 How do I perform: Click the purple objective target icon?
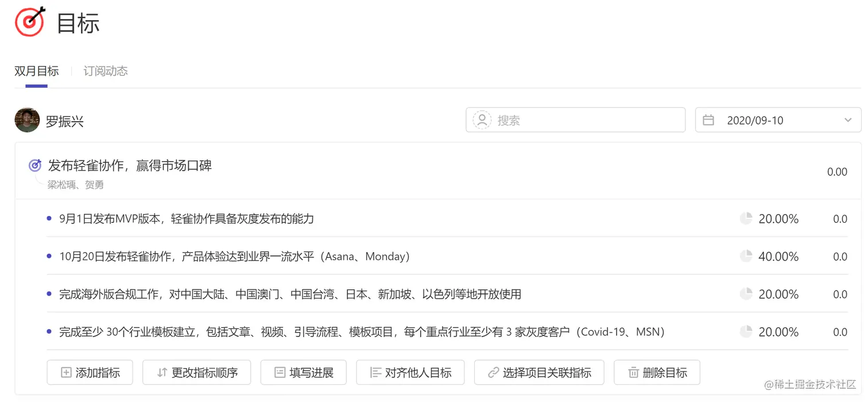pyautogui.click(x=35, y=166)
